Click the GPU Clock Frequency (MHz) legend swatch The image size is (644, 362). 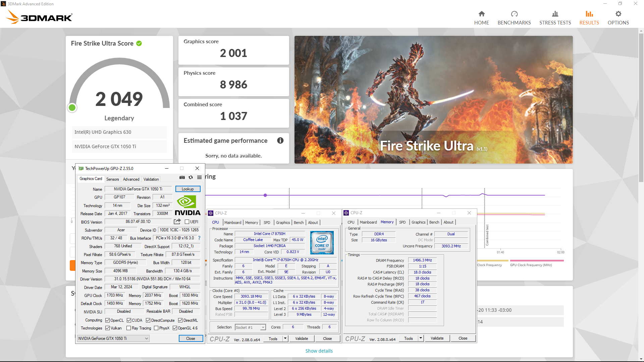coord(537,260)
